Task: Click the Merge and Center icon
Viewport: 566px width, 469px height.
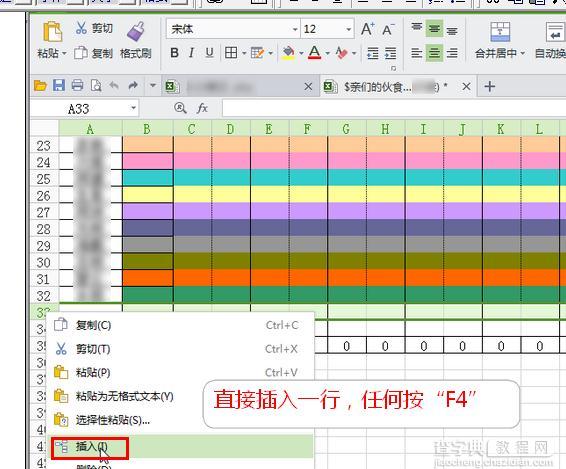Action: pos(500,31)
